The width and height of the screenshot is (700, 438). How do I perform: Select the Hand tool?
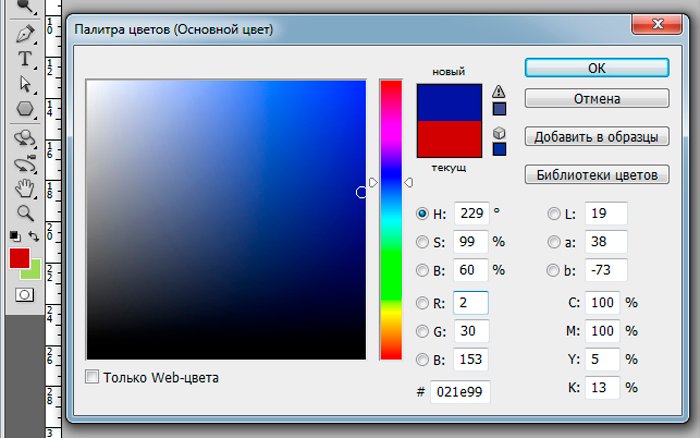click(25, 188)
